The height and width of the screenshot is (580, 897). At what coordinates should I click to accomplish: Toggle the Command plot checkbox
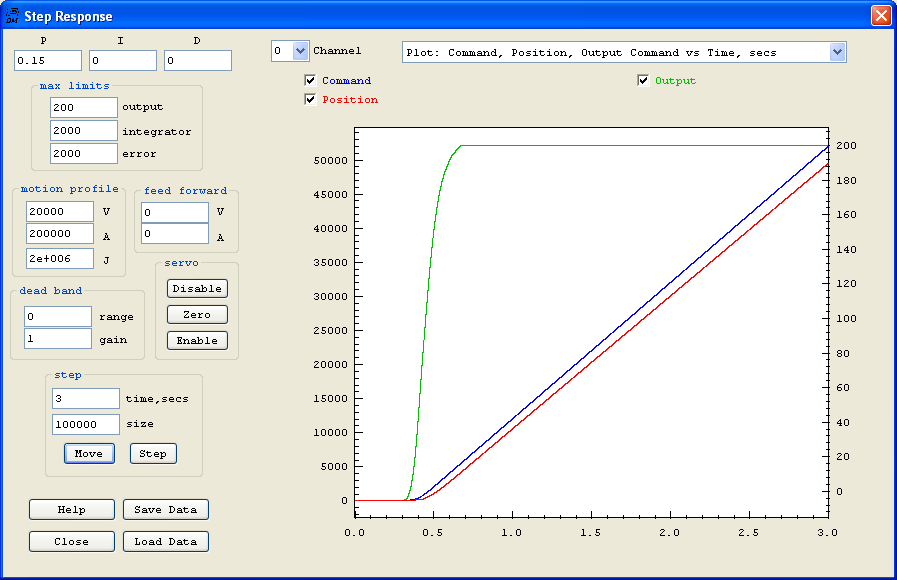[310, 81]
